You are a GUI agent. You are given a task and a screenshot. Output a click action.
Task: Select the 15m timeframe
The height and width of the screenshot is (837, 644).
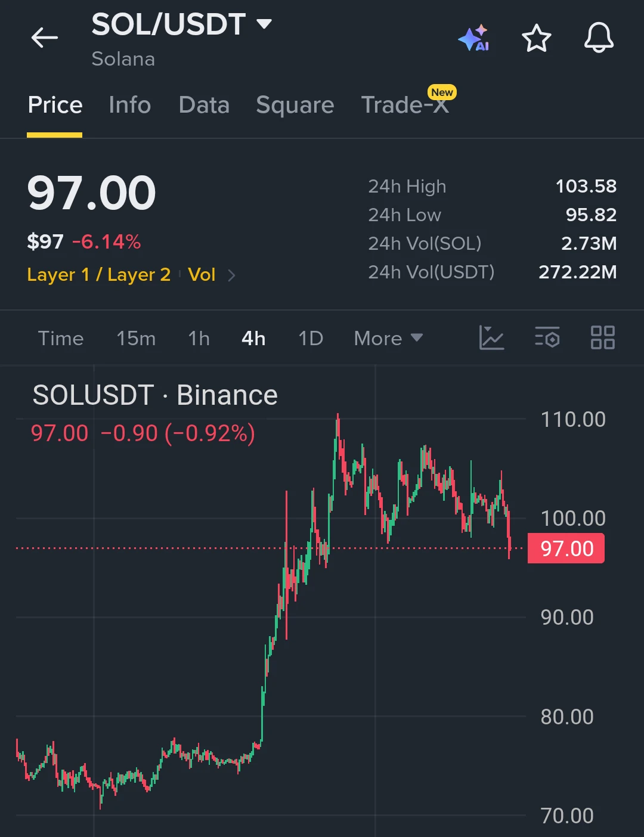pos(136,338)
